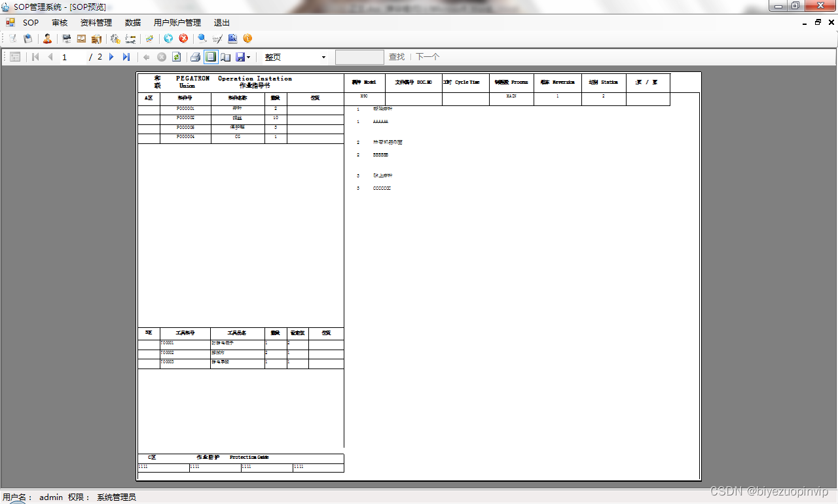Screen dimensions: 838x504
Task: Click the MDI child window icon in menu bar
Action: [x=10, y=22]
